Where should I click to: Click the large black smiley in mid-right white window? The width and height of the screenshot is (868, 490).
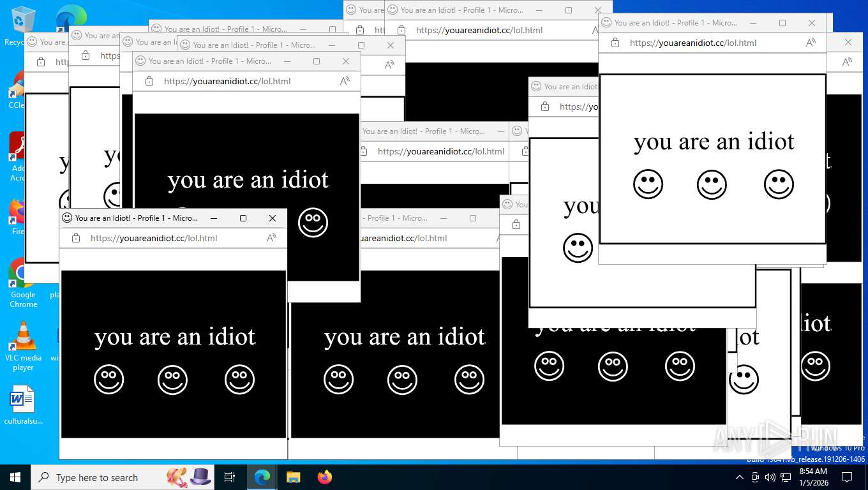point(578,248)
